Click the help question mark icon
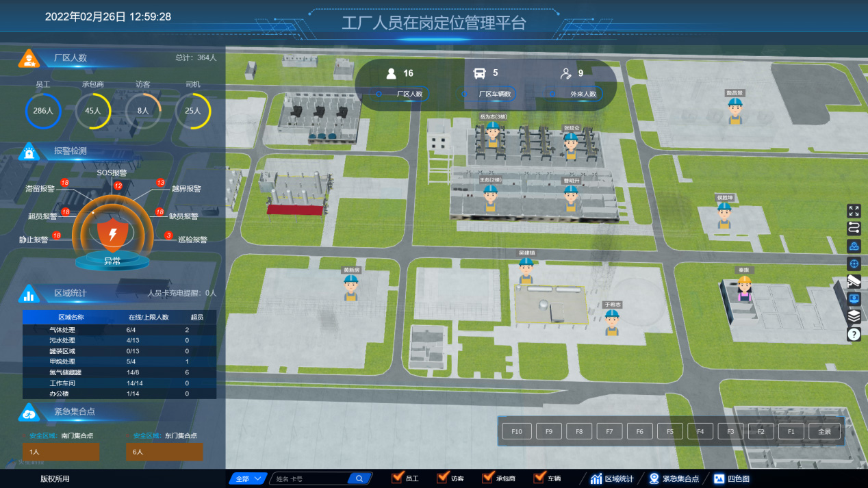The width and height of the screenshot is (868, 488). click(854, 334)
